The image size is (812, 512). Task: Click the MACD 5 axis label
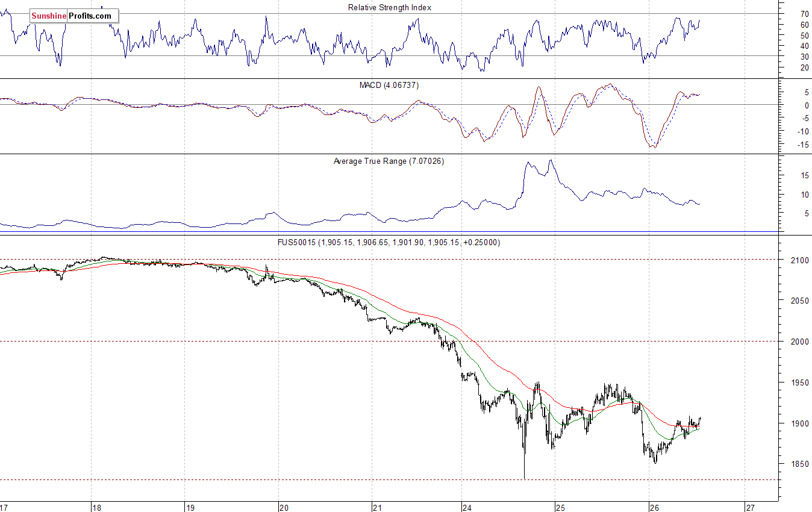[x=806, y=93]
